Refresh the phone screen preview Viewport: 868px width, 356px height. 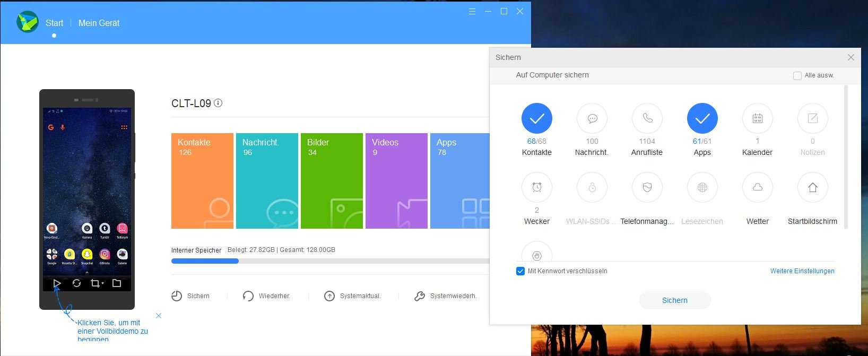pyautogui.click(x=76, y=283)
